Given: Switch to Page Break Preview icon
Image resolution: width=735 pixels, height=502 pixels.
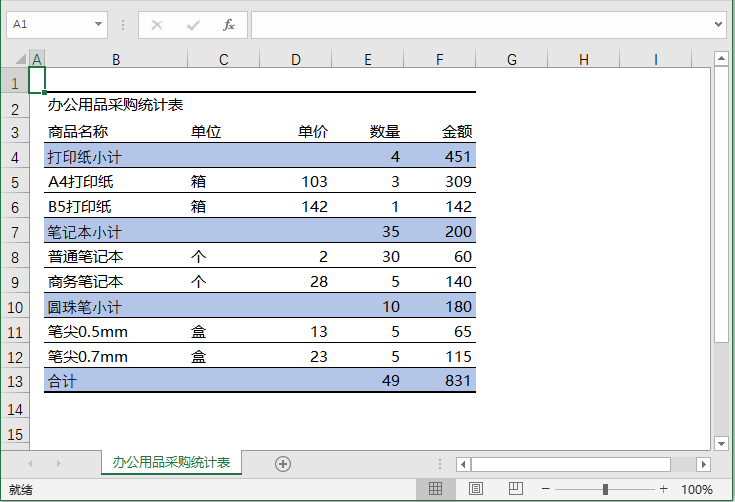Looking at the screenshot, I should [x=515, y=489].
